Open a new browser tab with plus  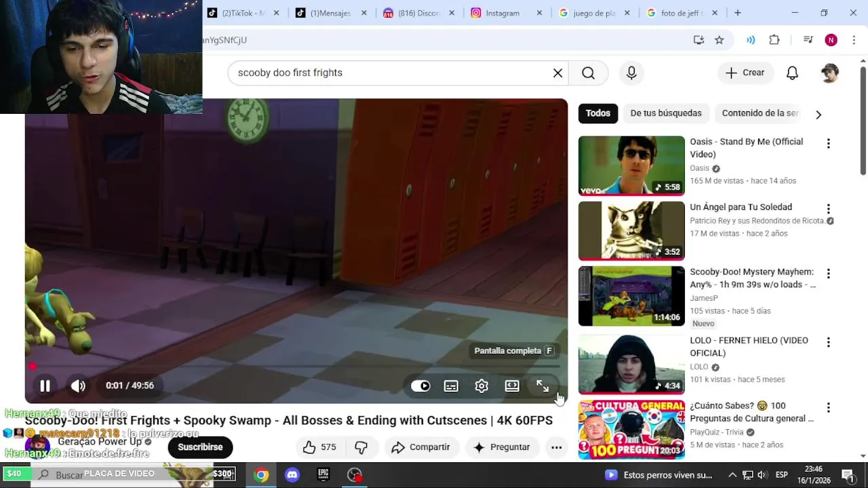click(x=737, y=13)
